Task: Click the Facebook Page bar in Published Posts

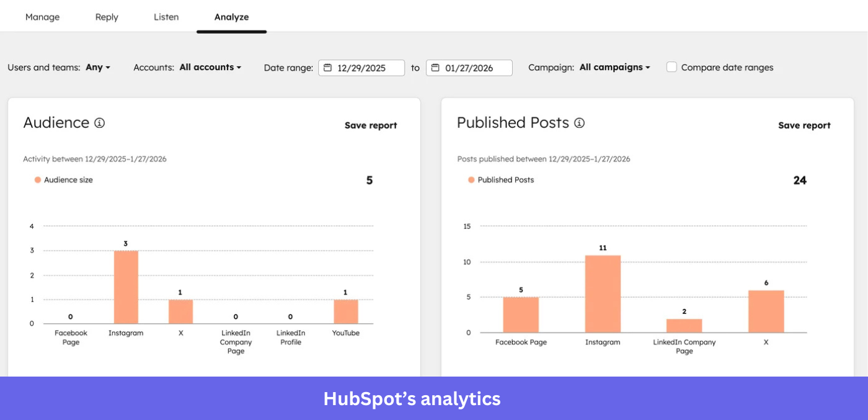Action: pyautogui.click(x=521, y=315)
